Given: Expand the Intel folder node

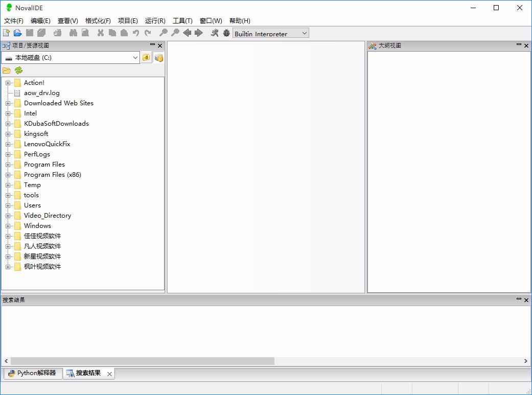Looking at the screenshot, I should coord(8,113).
